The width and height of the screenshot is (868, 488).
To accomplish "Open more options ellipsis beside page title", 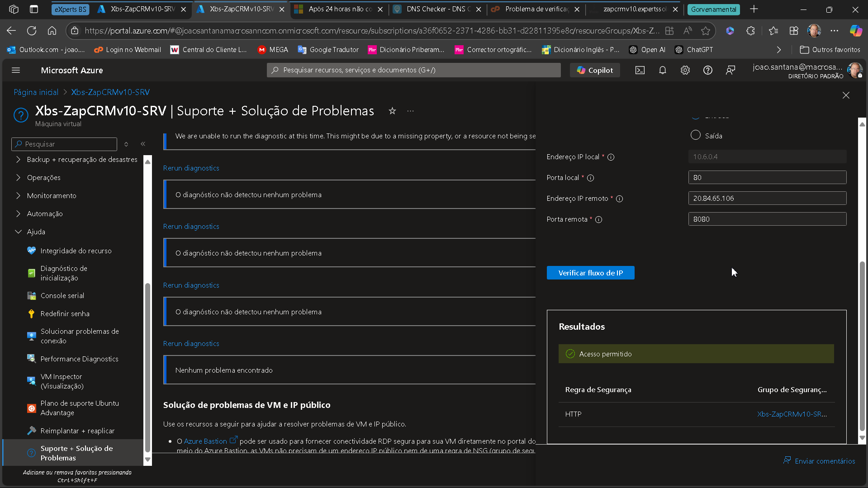I will (x=410, y=111).
